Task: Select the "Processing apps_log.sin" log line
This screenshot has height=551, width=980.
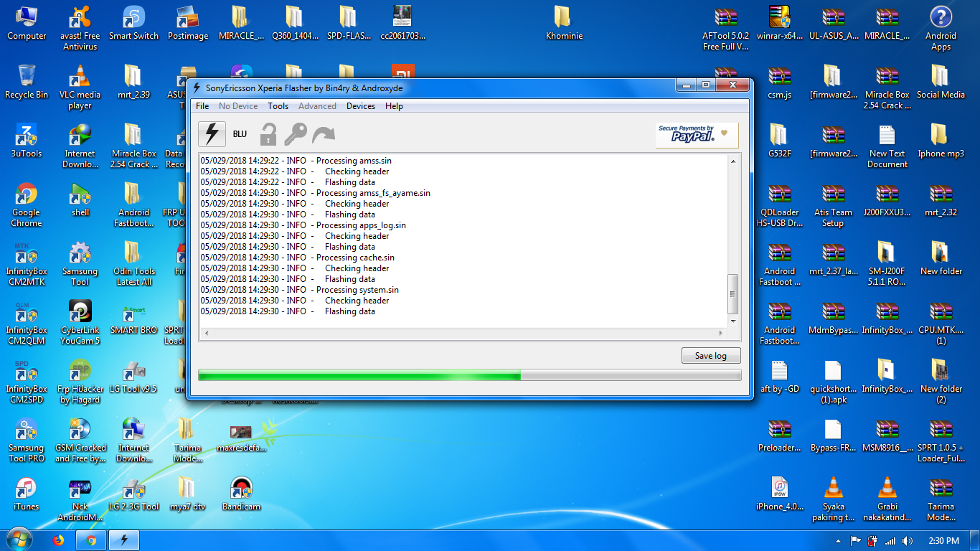Action: (x=303, y=225)
